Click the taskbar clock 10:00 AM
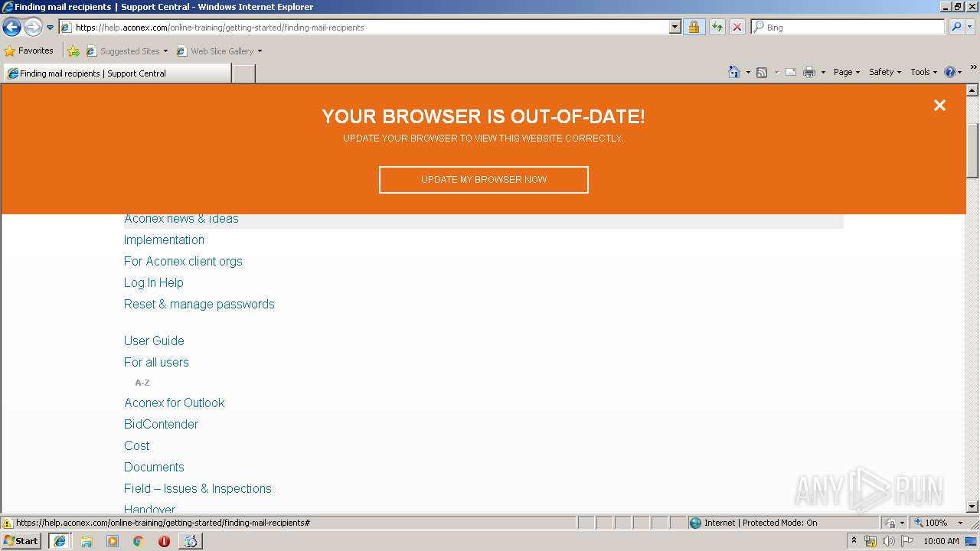This screenshot has height=551, width=980. [941, 541]
